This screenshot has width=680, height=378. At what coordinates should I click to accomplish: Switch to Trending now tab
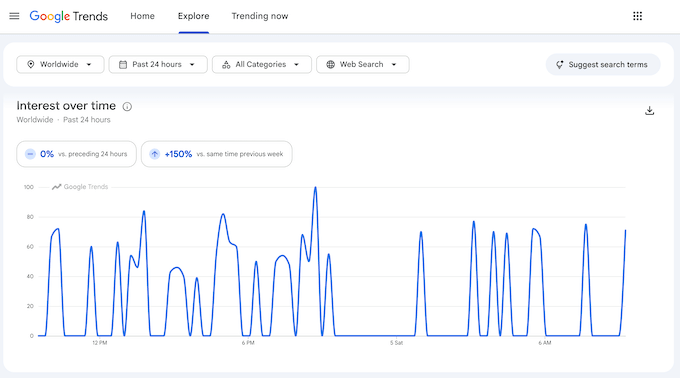tap(260, 16)
